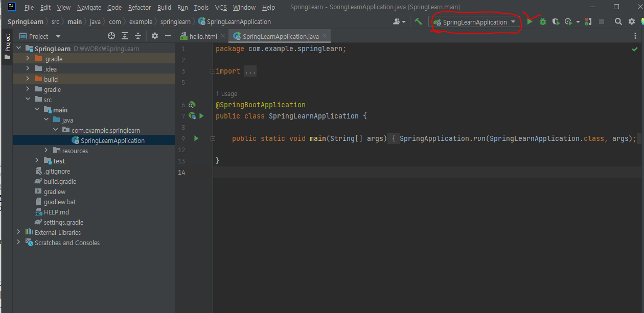Screen dimensions: 644x313
Task: Click the green run gutter arrow on line 9
Action: 196,138
